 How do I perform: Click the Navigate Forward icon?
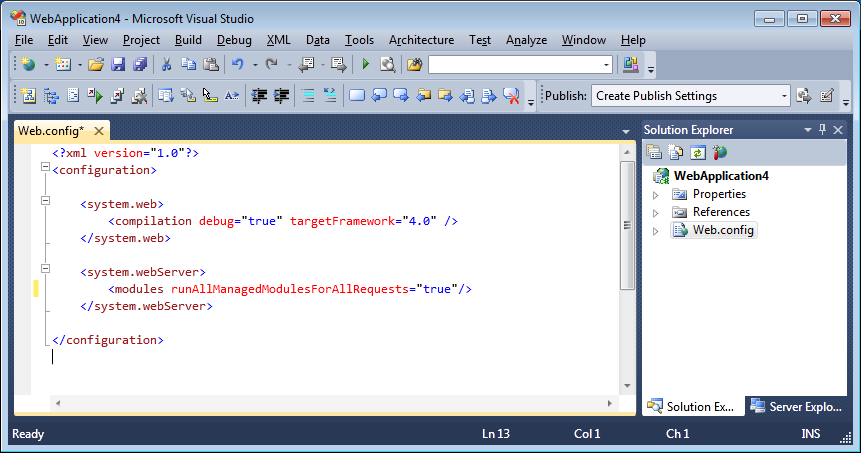click(x=338, y=65)
